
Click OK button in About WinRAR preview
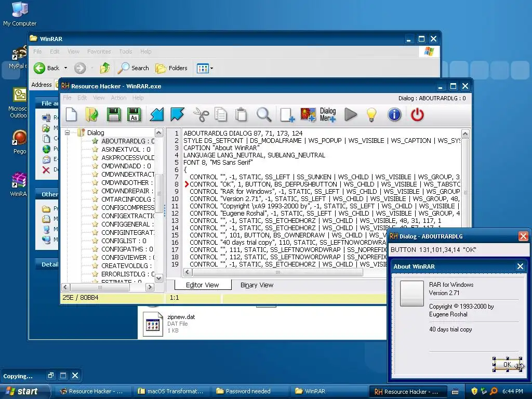point(507,364)
